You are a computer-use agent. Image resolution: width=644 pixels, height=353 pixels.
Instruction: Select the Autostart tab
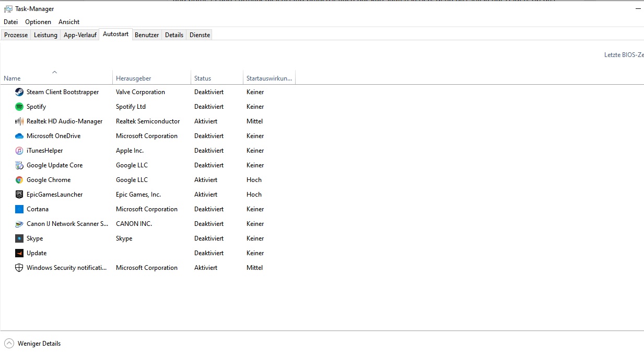(x=115, y=35)
